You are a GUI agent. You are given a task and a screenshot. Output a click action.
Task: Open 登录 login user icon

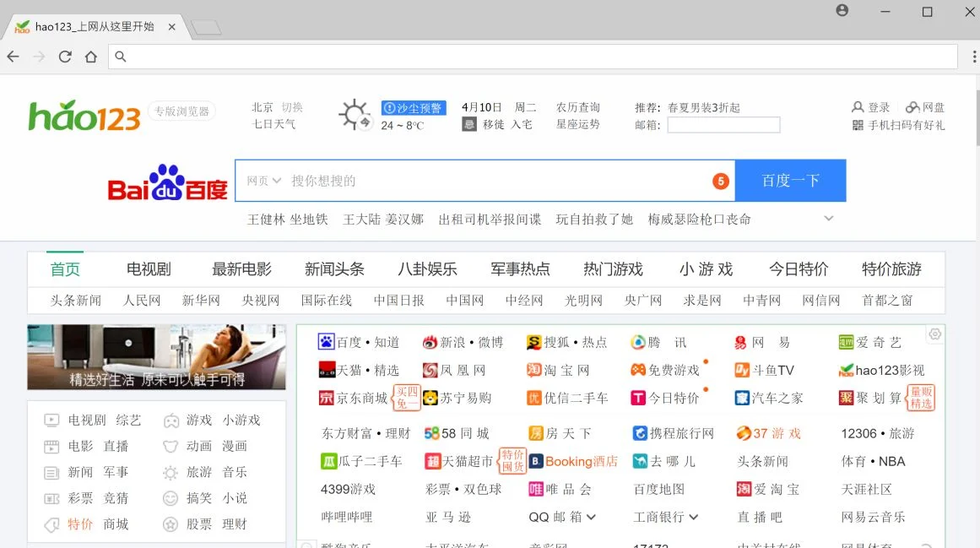click(x=858, y=107)
